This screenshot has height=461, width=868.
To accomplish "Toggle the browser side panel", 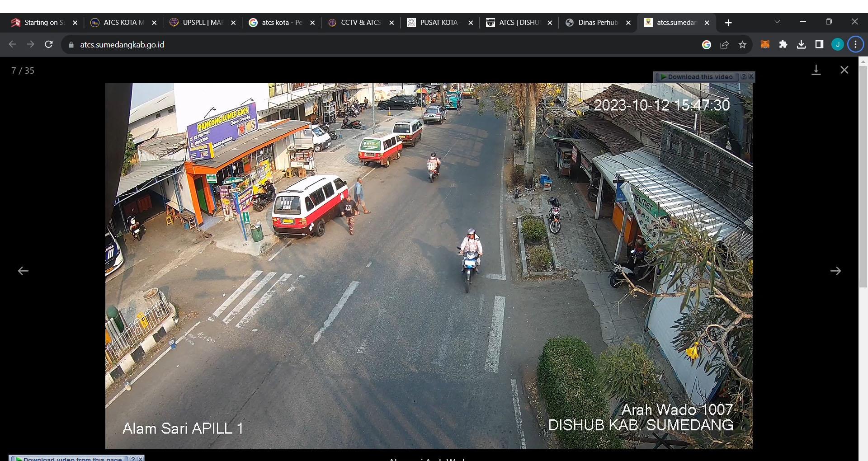I will coord(820,44).
